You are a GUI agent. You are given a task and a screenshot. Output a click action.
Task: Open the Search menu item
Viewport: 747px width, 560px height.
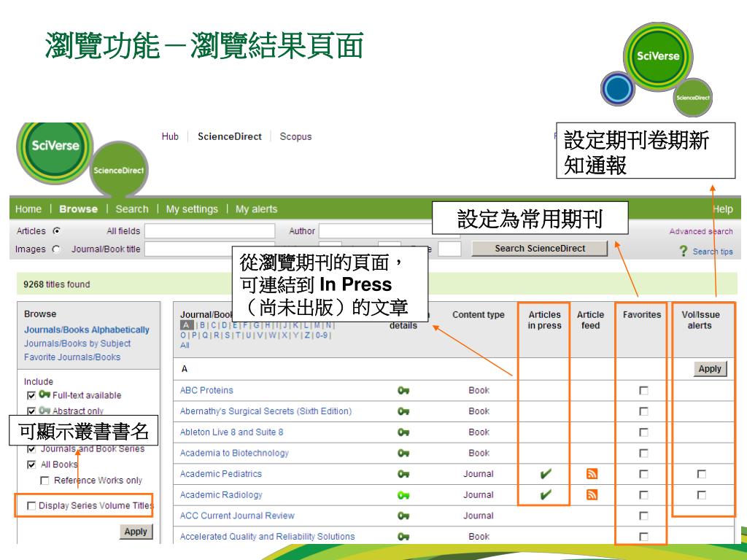[132, 209]
